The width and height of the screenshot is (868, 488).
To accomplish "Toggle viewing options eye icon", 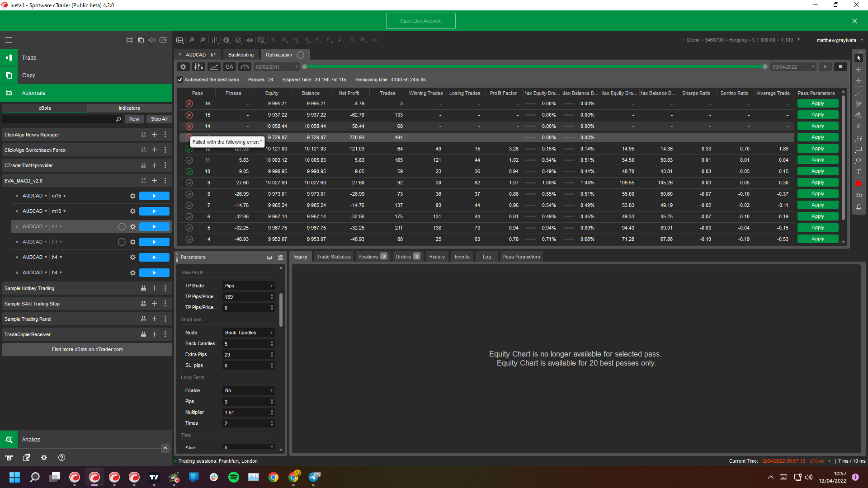I will (x=250, y=40).
